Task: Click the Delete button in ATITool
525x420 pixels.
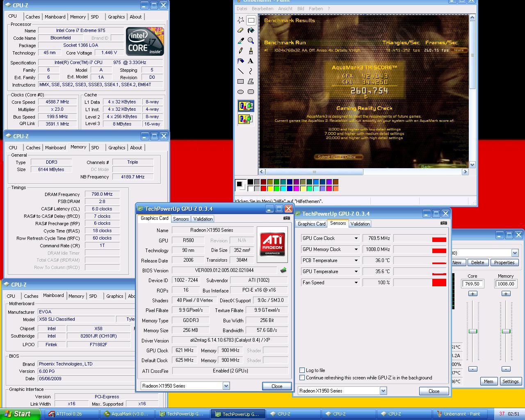Action: 477,262
